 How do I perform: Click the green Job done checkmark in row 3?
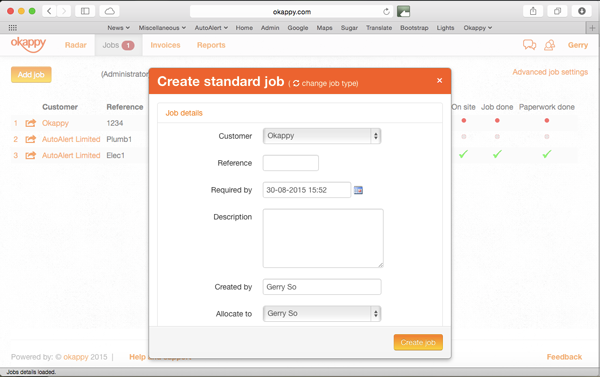point(497,154)
